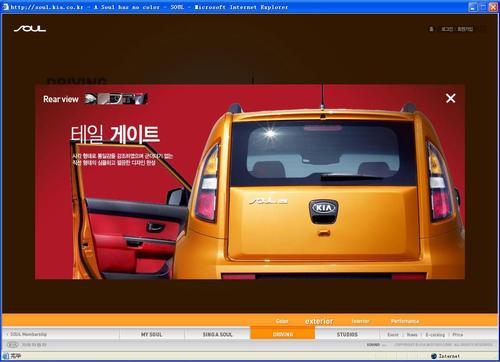
Task: Open the Price link
Action: point(458,334)
